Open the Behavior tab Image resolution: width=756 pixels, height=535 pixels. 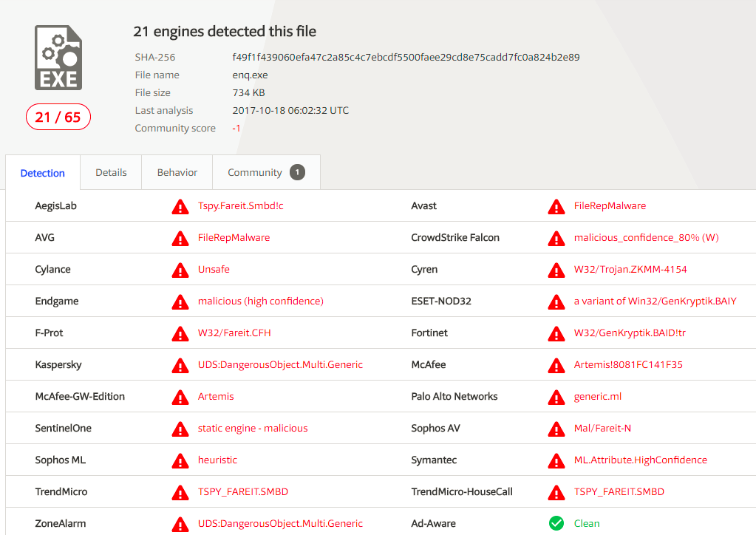176,172
